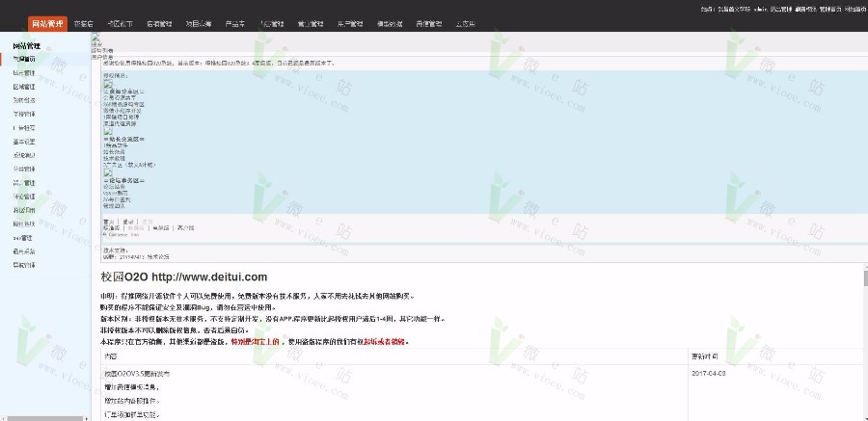Click the admin username in the header
Screen dimensions: 868x421
pos(760,9)
